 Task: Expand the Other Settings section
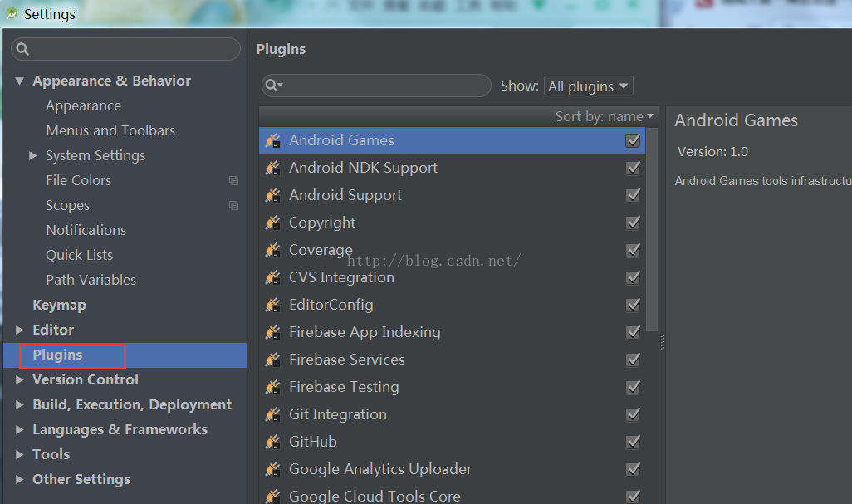20,480
